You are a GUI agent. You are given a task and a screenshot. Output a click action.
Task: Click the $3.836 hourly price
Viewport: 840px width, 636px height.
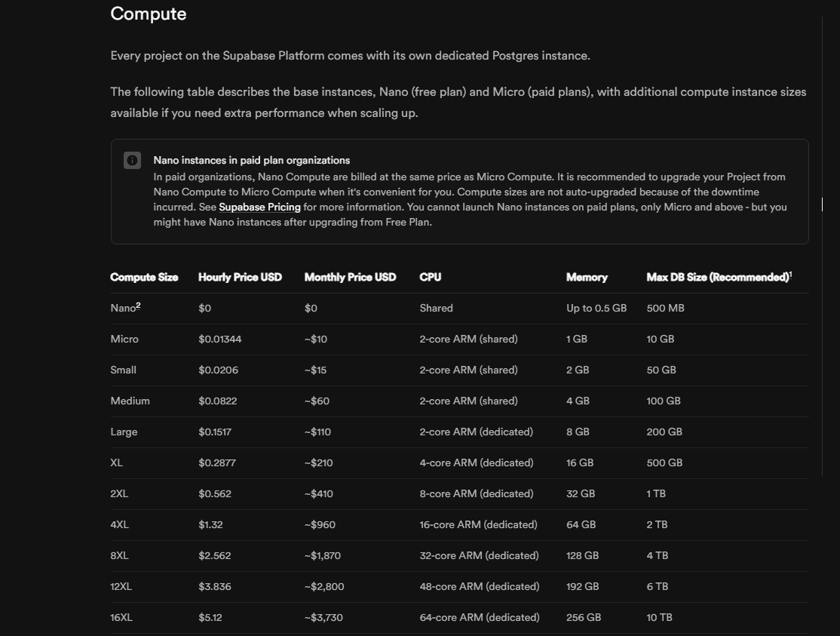[215, 587]
